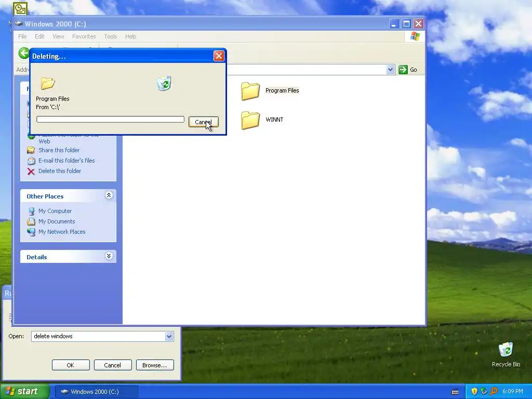Open My Computer link
This screenshot has width=532, height=399.
tap(55, 211)
